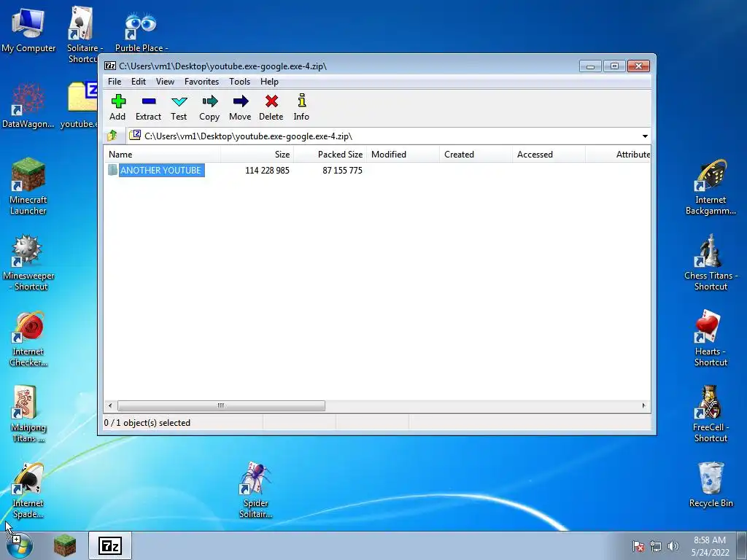This screenshot has height=560, width=747.
Task: Select the Minecraft Launcher desktop icon
Action: click(x=28, y=187)
